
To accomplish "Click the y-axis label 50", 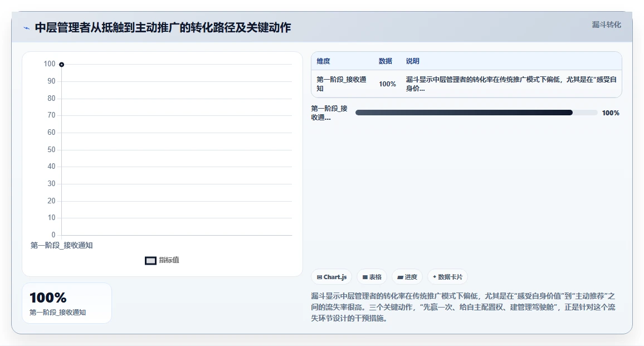I will point(51,149).
